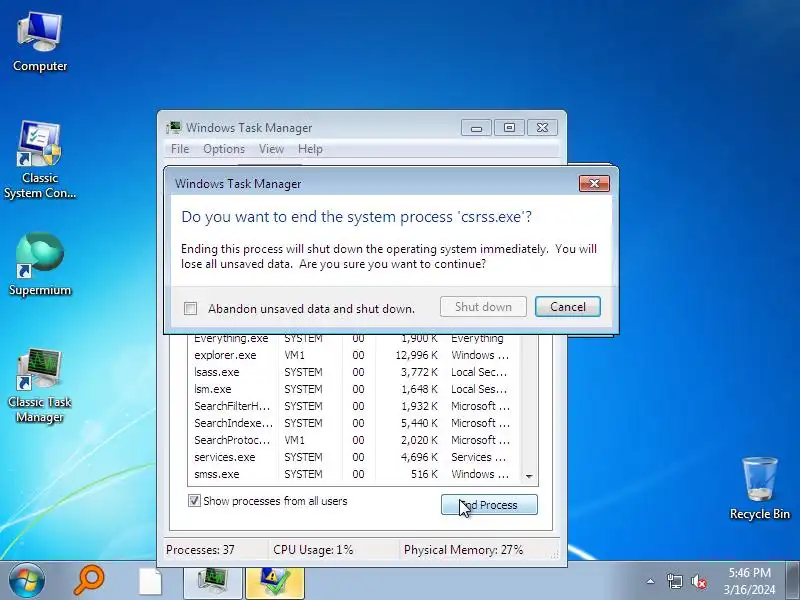
Task: Launch Supermium browser shortcut
Action: coord(40,264)
